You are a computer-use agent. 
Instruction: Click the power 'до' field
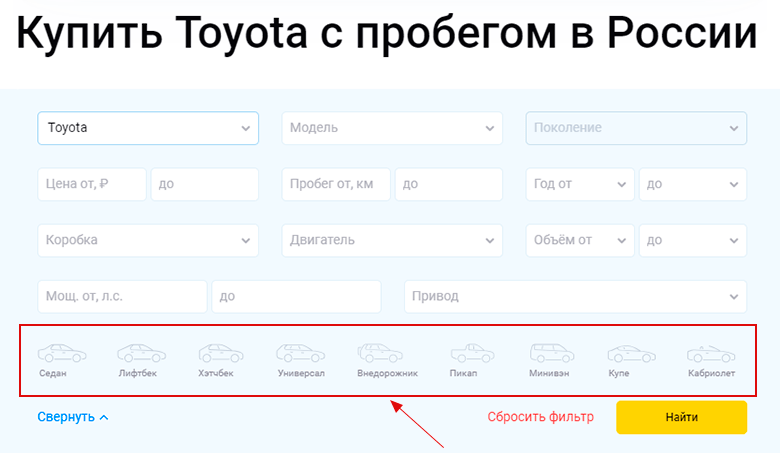pos(296,297)
